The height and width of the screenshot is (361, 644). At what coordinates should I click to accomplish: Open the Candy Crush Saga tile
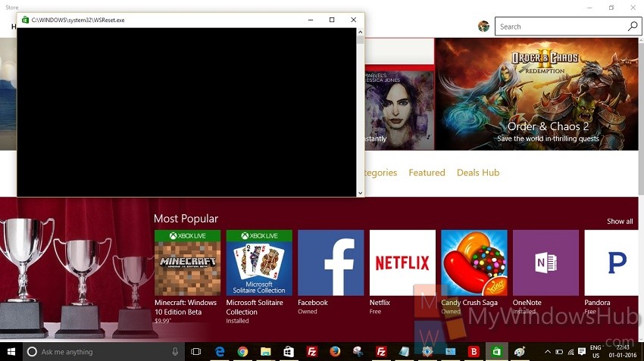(474, 263)
